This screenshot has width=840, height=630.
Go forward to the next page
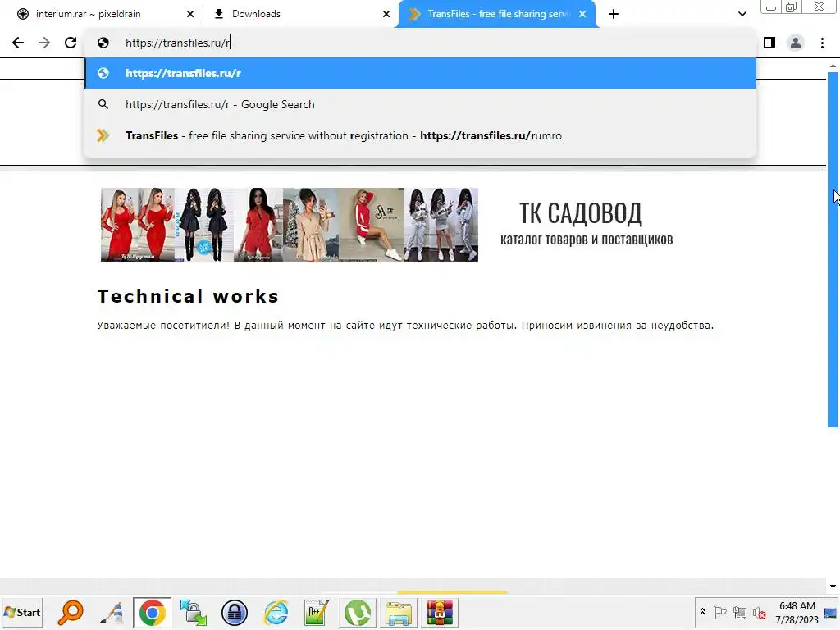click(44, 43)
